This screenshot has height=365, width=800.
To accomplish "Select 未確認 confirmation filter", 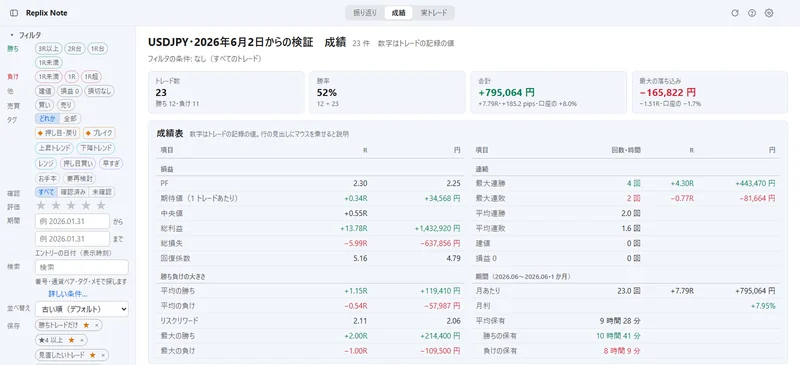I will [x=102, y=192].
